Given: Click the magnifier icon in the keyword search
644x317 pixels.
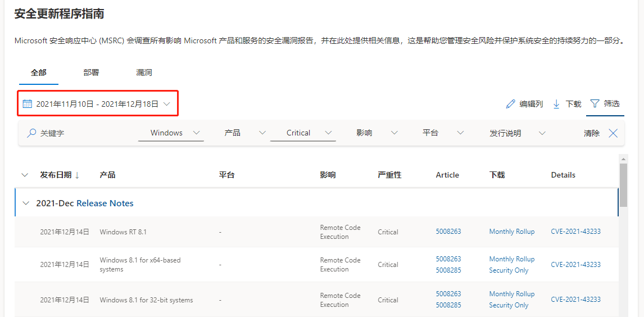Looking at the screenshot, I should 31,133.
